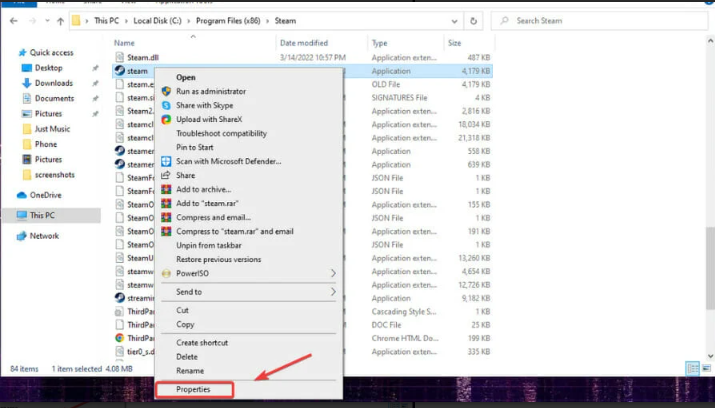The width and height of the screenshot is (715, 408).
Task: Sort by the Date modified column header
Action: tap(304, 43)
